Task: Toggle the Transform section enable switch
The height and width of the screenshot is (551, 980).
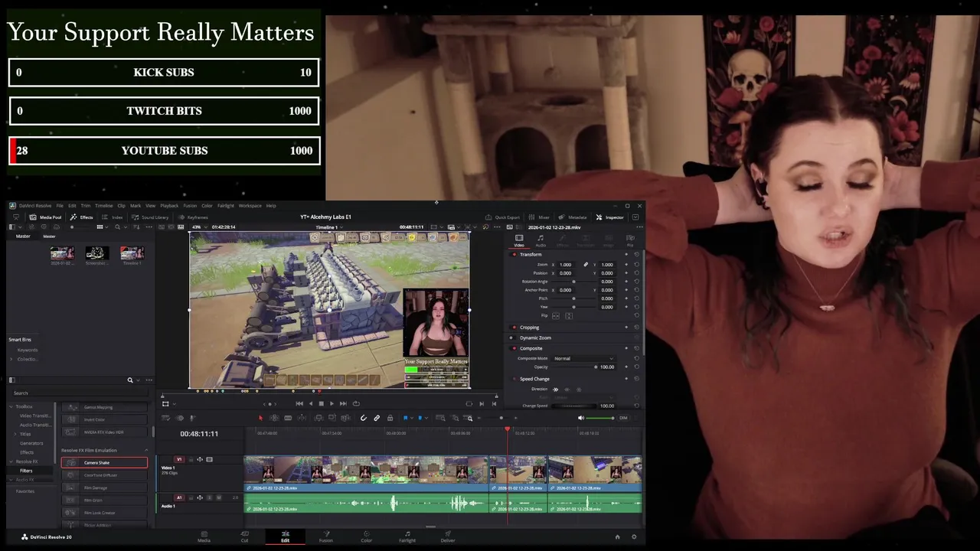Action: [x=514, y=254]
